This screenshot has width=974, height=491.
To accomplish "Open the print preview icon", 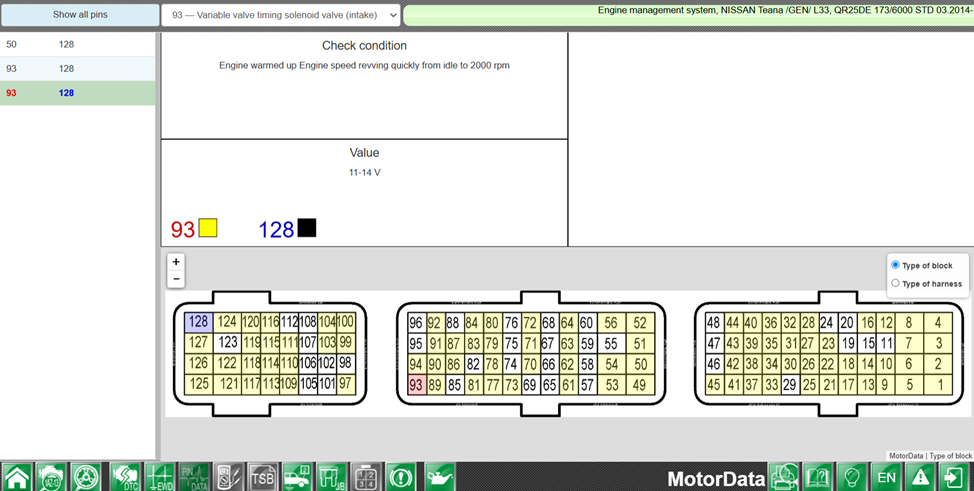I will [784, 477].
